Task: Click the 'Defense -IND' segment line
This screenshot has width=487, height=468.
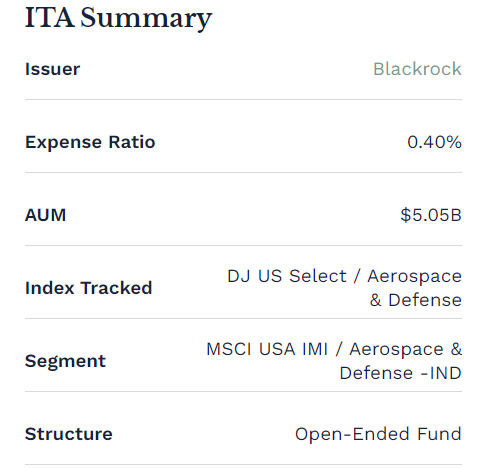Action: click(400, 373)
